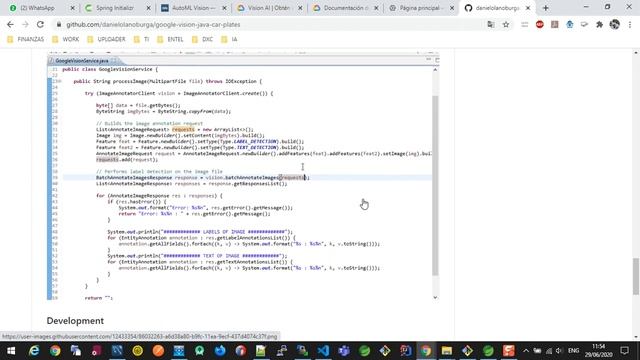Viewport: 640px width, 360px height.
Task: Click the Development section heading
Action: point(75,321)
